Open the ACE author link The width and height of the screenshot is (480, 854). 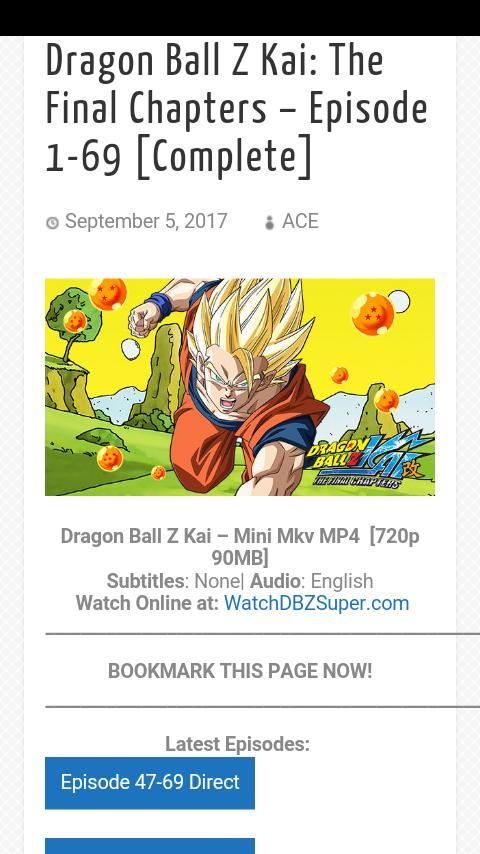click(x=300, y=221)
